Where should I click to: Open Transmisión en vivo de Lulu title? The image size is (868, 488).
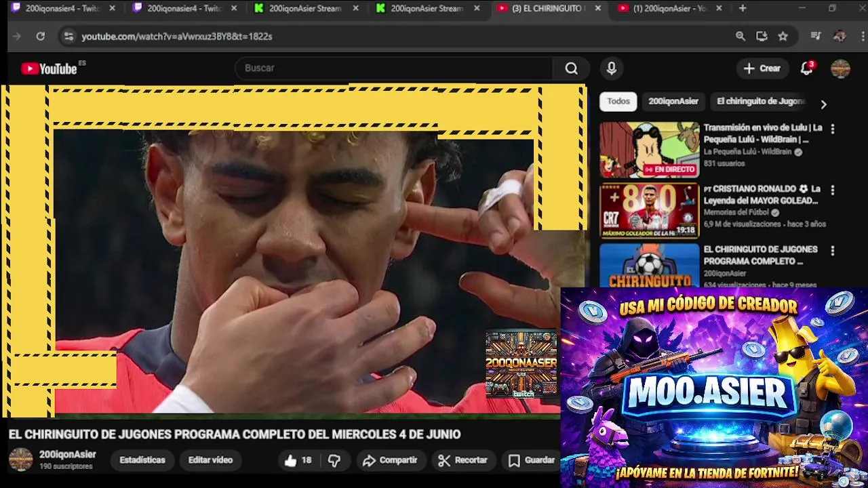click(763, 134)
